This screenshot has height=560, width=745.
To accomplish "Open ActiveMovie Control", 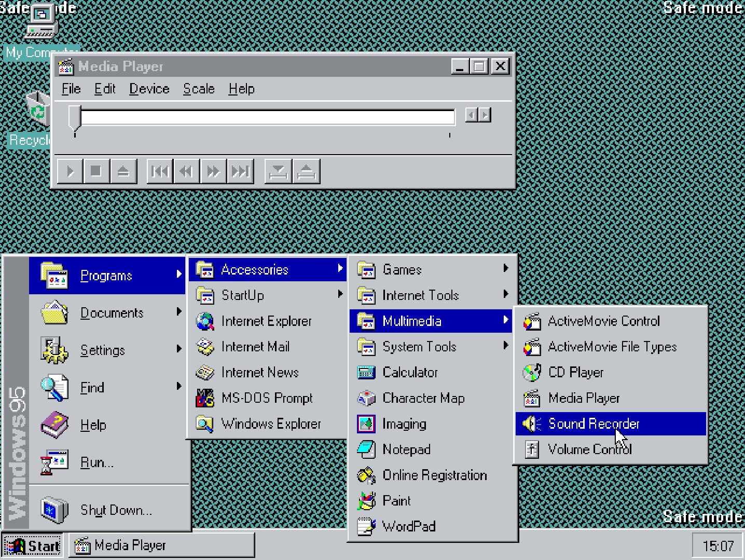I will coord(611,321).
